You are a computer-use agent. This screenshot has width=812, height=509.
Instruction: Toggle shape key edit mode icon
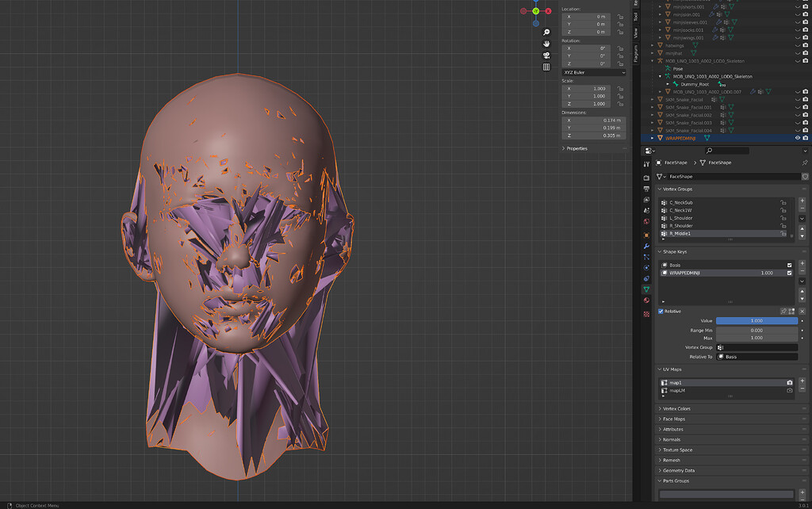(791, 312)
